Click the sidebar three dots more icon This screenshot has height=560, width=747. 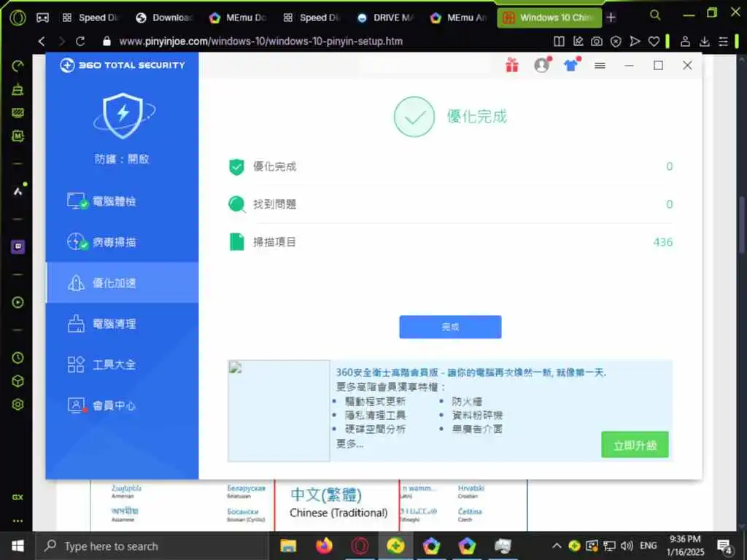tap(18, 521)
